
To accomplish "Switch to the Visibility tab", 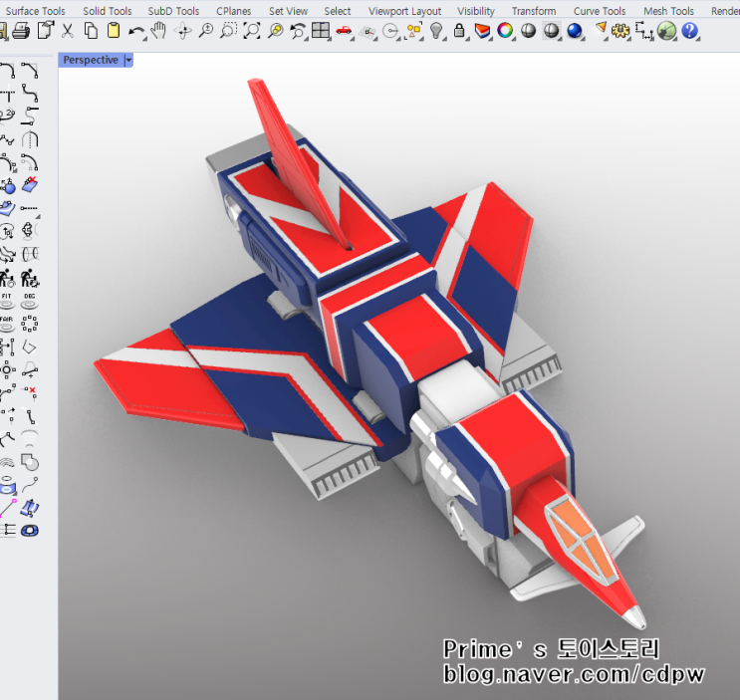I will pyautogui.click(x=476, y=10).
